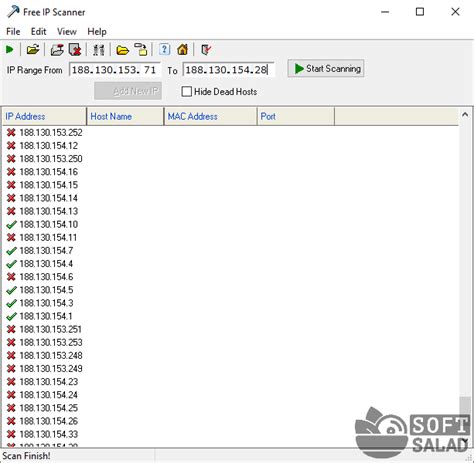Click the green check beside 188.130.154.1
Viewport: 474px width, 463px height.
point(11,316)
